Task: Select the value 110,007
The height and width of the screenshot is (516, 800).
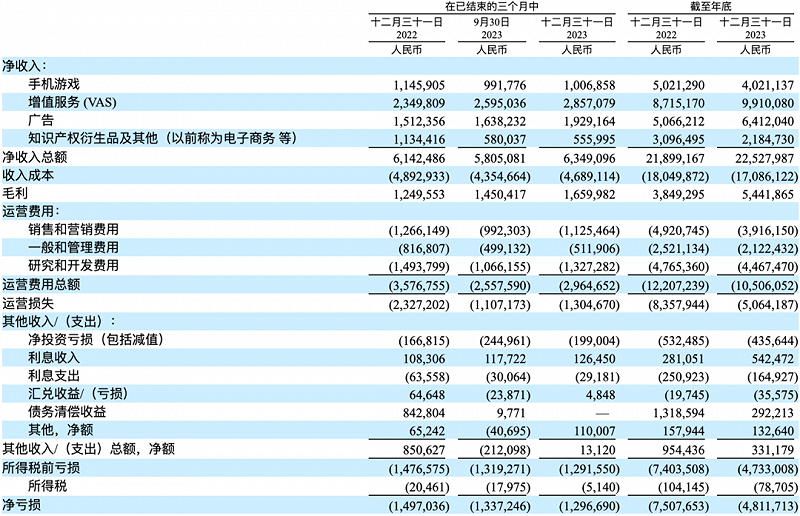Action: (x=594, y=432)
